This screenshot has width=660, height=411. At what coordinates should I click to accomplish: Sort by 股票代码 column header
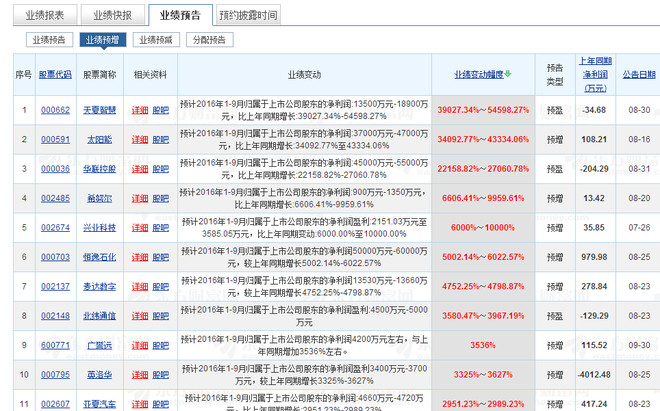(x=56, y=75)
